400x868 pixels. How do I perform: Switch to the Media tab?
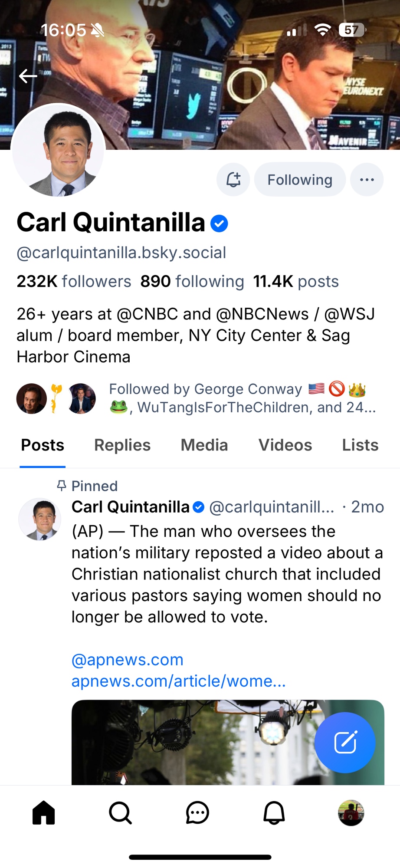(204, 445)
